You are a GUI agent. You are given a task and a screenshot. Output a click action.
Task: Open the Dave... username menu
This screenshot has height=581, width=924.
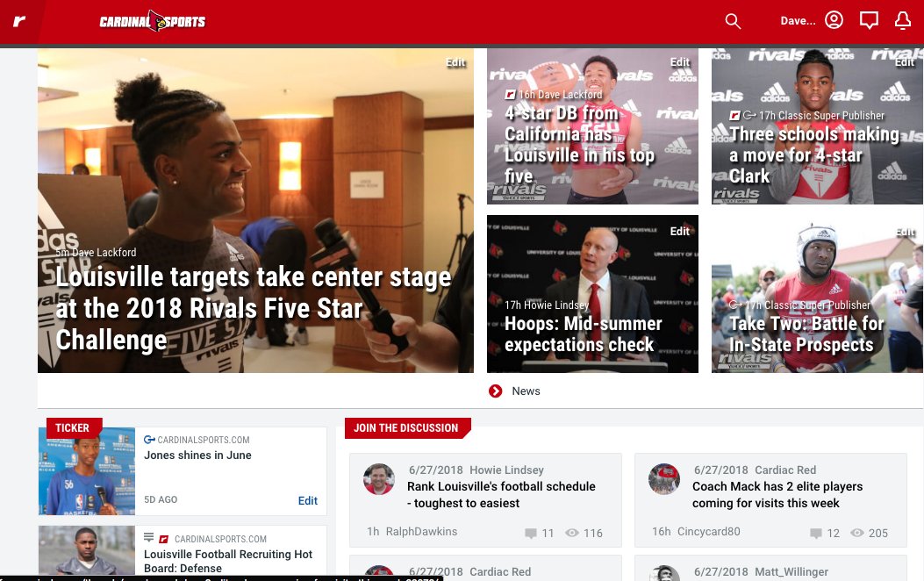pyautogui.click(x=798, y=21)
